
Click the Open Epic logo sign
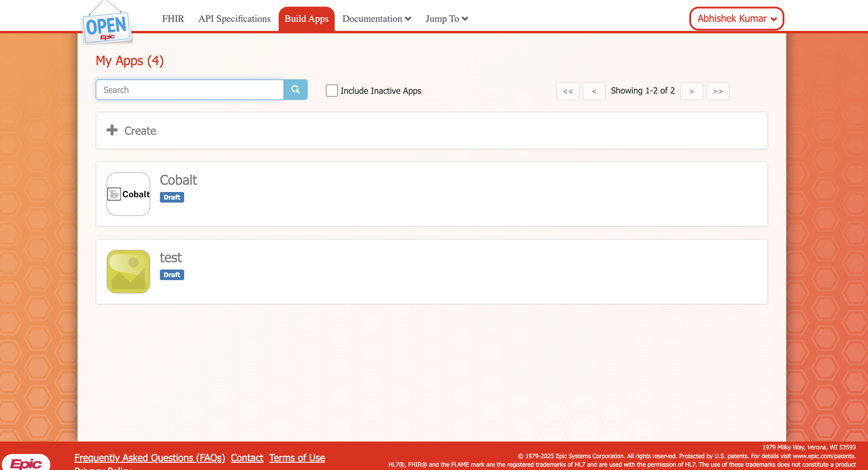pyautogui.click(x=107, y=28)
